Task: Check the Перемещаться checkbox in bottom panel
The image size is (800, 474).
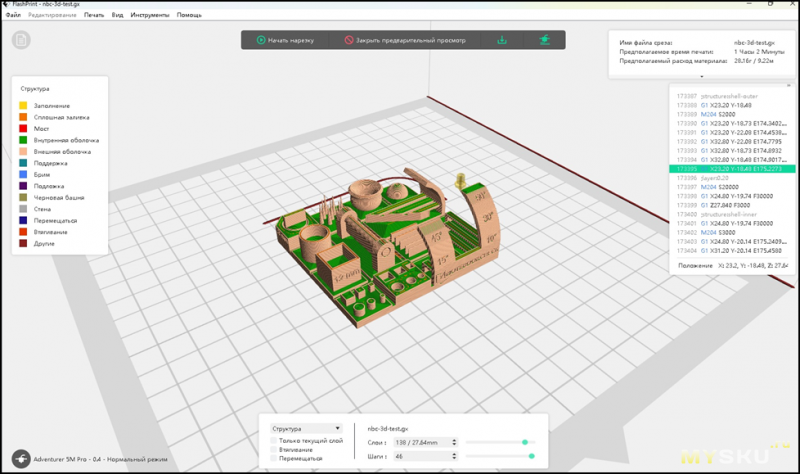Action: point(276,458)
